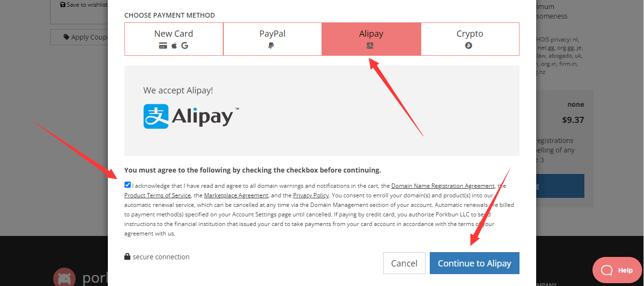Viewport: 644px width, 286px height.
Task: Click the Continue to Alipay button
Action: point(474,263)
